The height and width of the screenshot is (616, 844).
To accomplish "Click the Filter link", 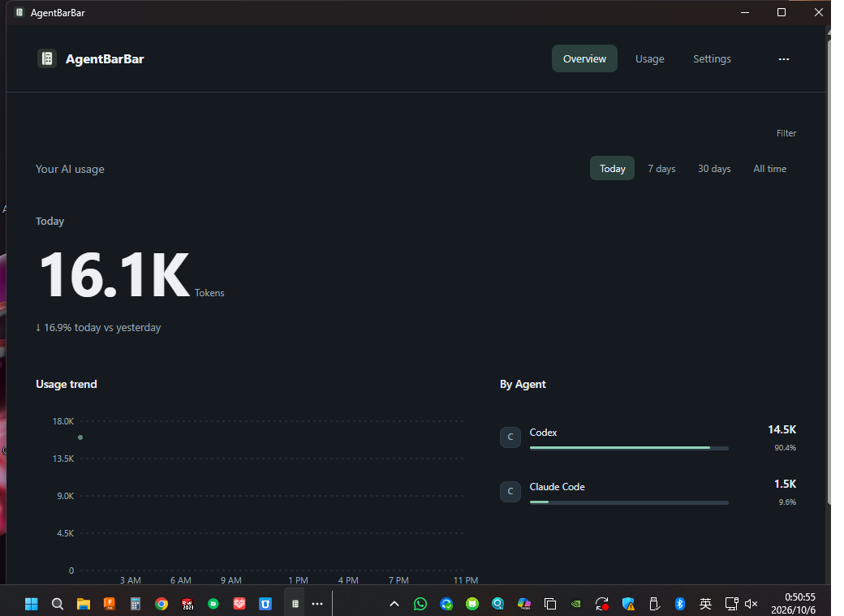I will coord(786,133).
